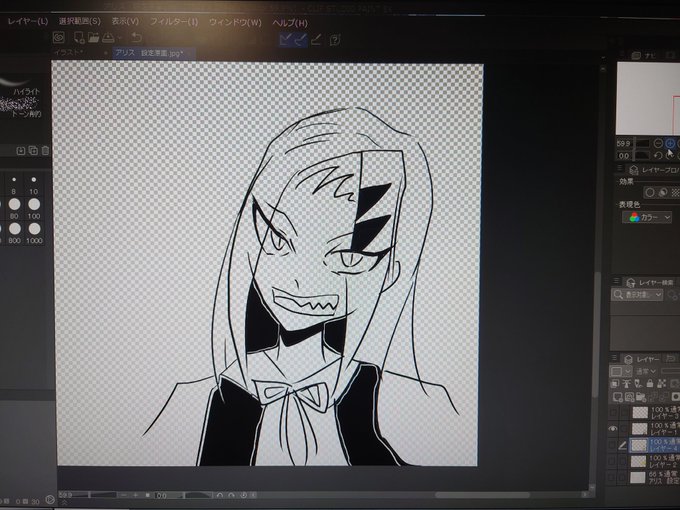Toggle the lock layer padlock icon
The width and height of the screenshot is (680, 510).
coord(650,384)
